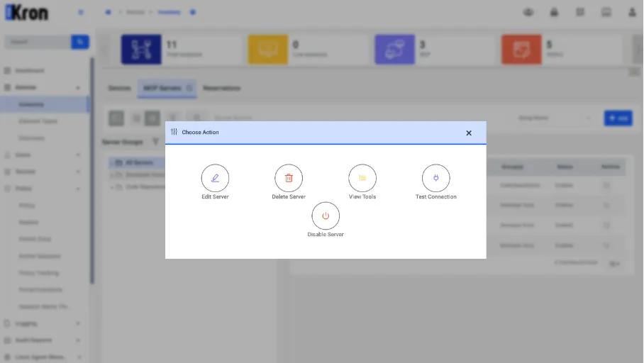
Task: Select highlighted Inventory sidebar item
Action: click(45, 104)
